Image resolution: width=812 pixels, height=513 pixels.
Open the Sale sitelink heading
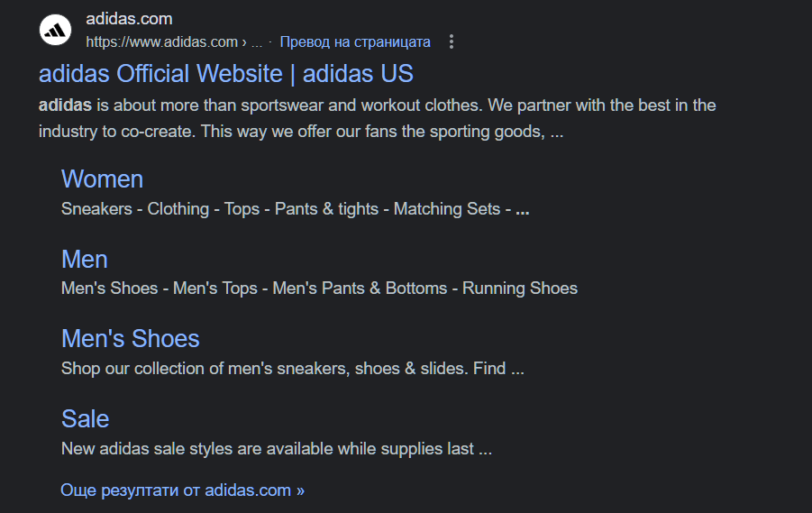click(x=86, y=418)
